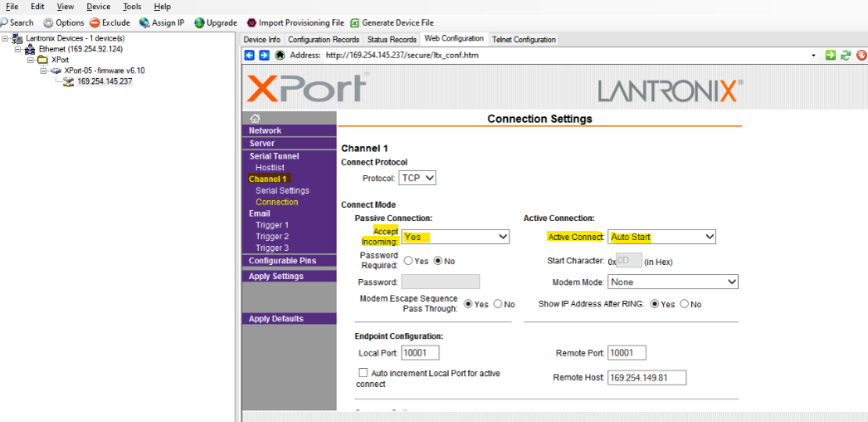The image size is (868, 422).
Task: Click the home icon in purple sidebar
Action: (x=255, y=118)
